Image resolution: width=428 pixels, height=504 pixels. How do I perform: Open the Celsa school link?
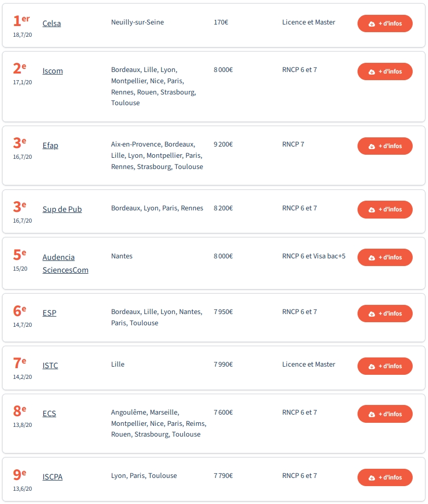coord(52,23)
